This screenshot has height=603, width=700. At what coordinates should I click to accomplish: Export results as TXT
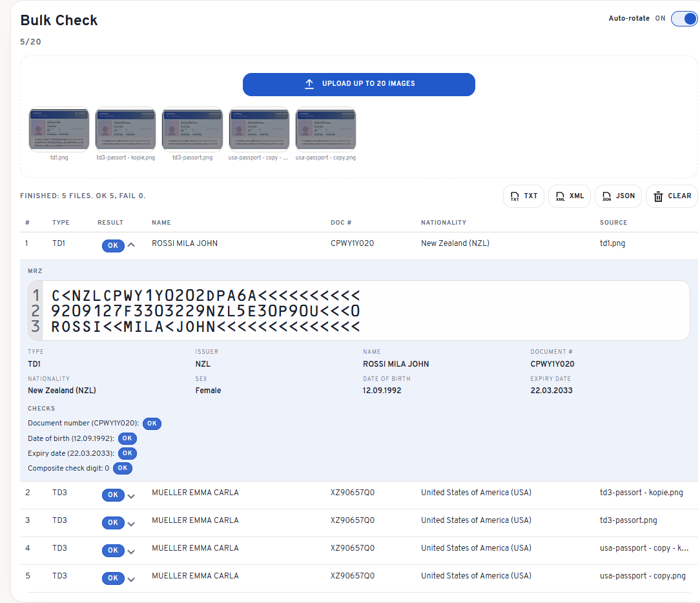[523, 196]
